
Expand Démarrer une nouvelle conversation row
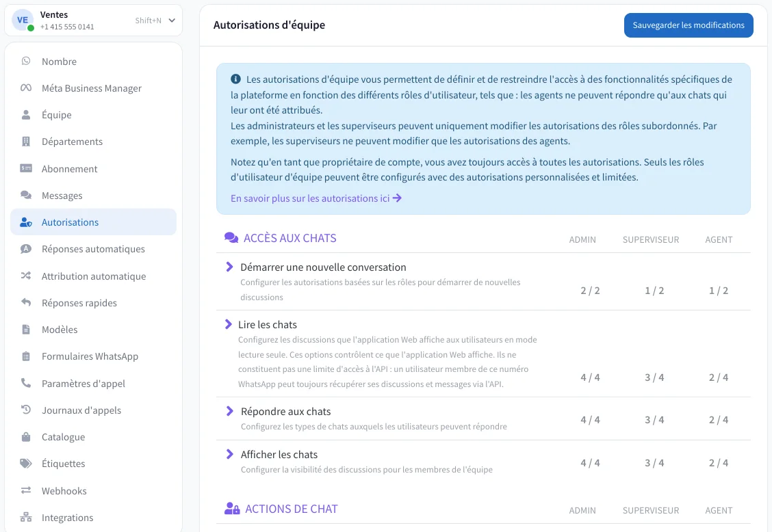click(x=229, y=267)
